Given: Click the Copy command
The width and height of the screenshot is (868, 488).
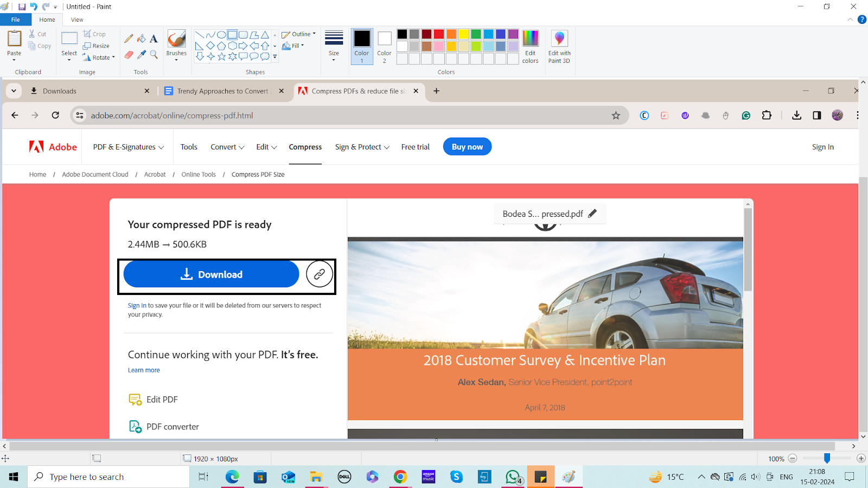Looking at the screenshot, I should pos(40,46).
